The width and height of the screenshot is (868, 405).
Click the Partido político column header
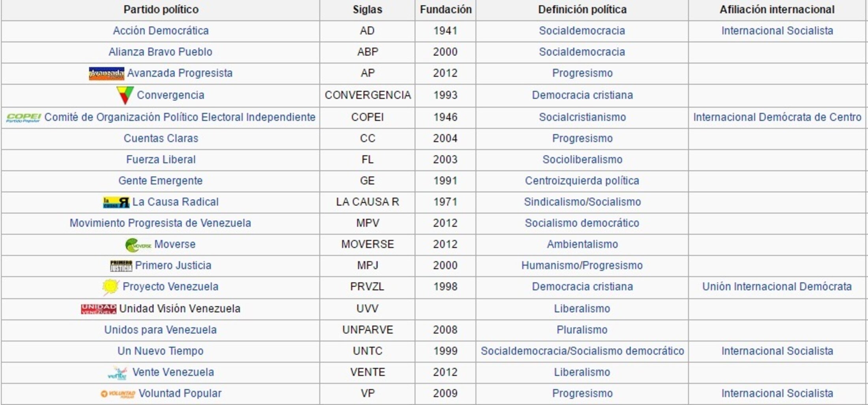[161, 9]
